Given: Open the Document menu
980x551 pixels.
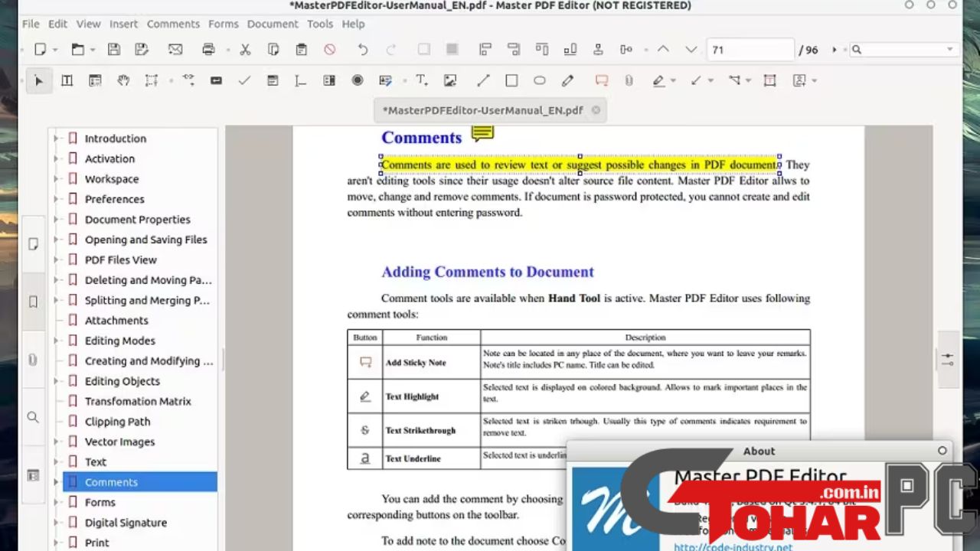Looking at the screenshot, I should tap(273, 24).
